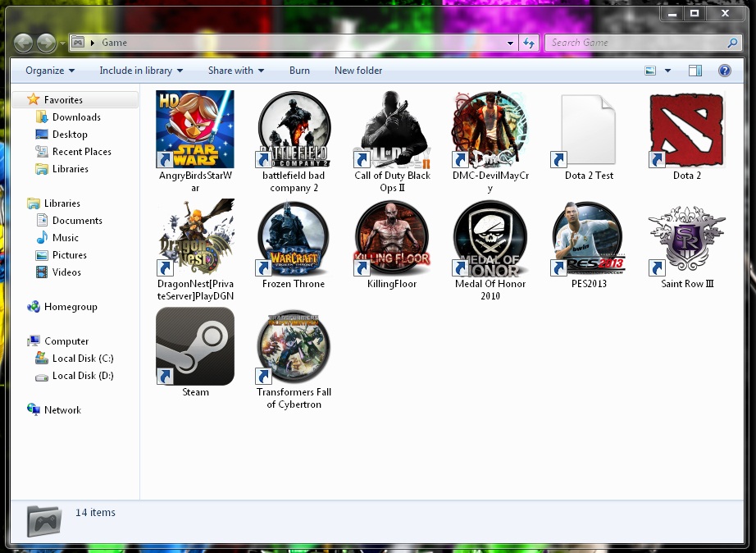The image size is (756, 553).
Task: Open recent pages dropdown beside Forward arrow
Action: tap(62, 43)
